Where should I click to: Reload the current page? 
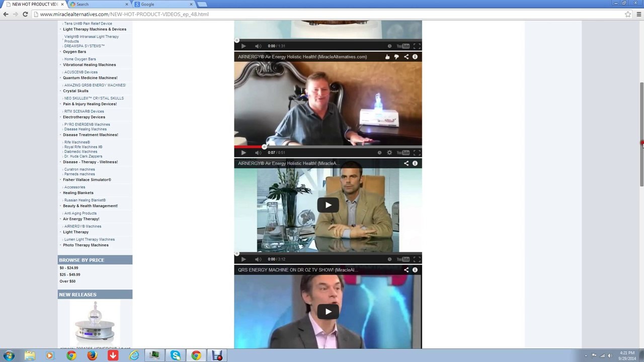pyautogui.click(x=25, y=14)
